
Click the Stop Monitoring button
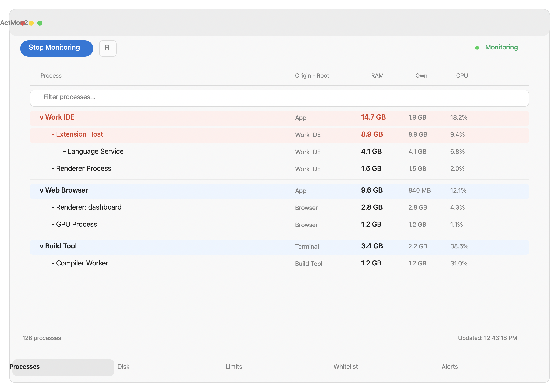coord(56,49)
